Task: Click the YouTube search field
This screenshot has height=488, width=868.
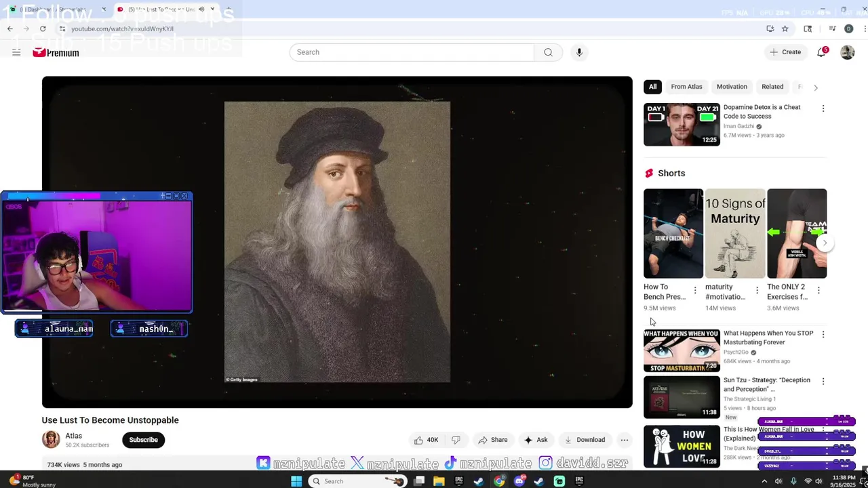Action: coord(412,52)
